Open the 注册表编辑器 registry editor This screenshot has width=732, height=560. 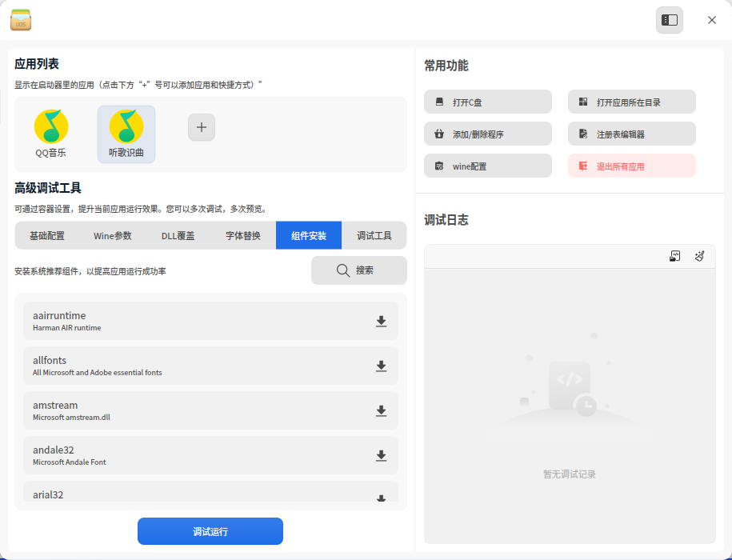[631, 134]
